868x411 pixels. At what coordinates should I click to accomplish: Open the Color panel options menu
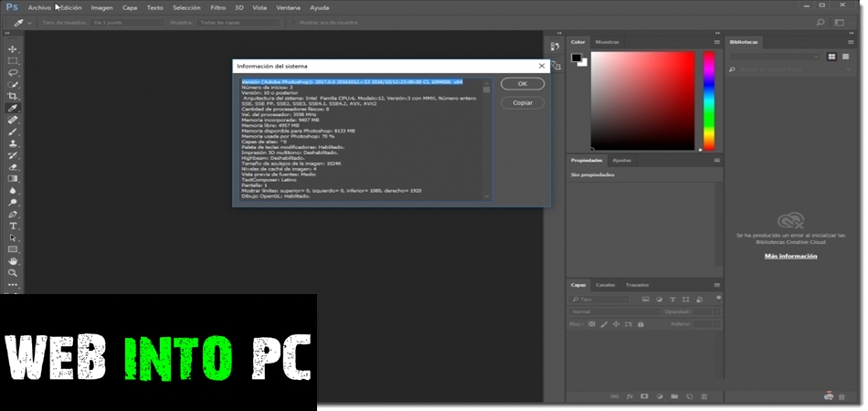[x=717, y=42]
